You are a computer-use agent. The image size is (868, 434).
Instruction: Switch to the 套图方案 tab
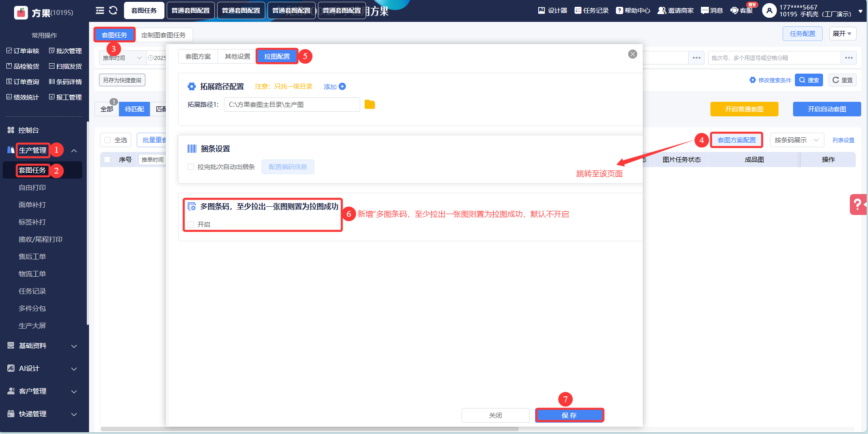pos(198,56)
